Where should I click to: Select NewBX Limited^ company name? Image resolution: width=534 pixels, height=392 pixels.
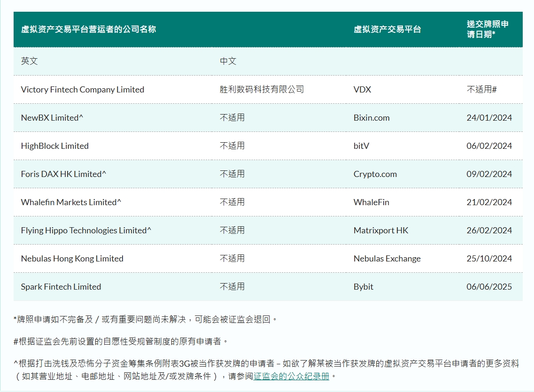(x=52, y=118)
